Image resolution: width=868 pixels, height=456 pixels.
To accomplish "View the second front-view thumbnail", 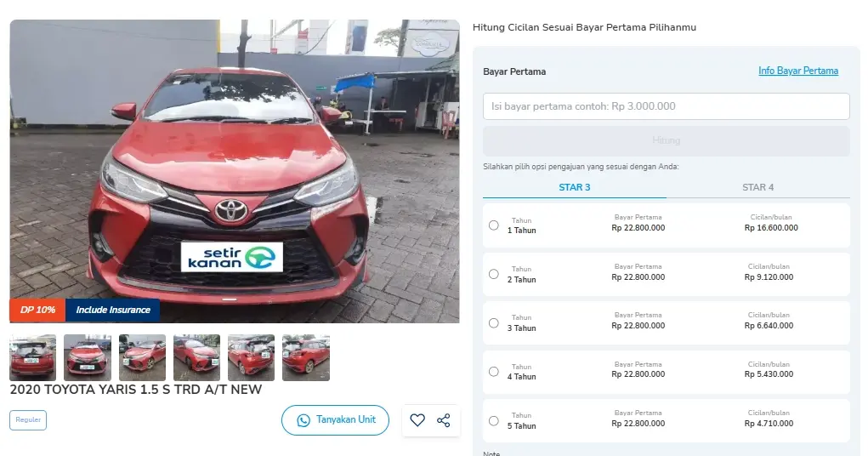I will coord(87,357).
